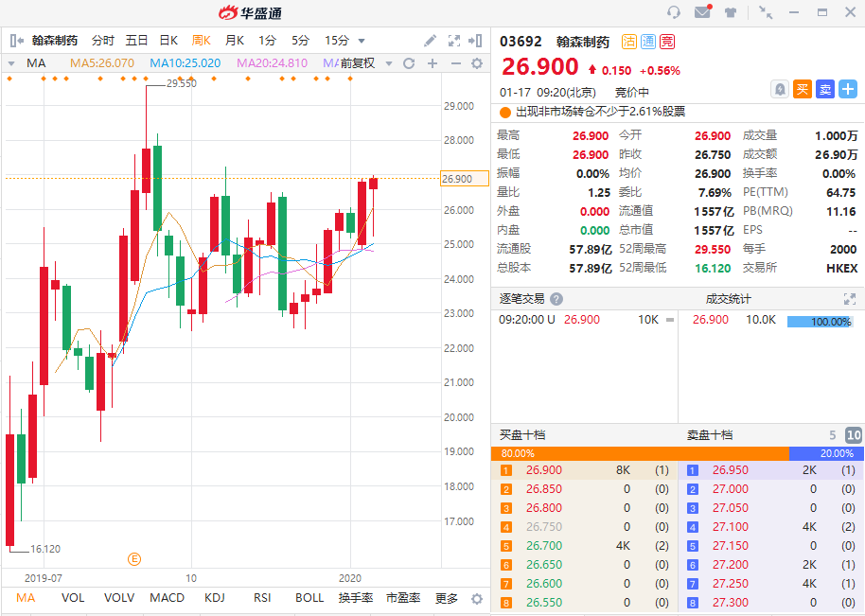Set a price alert bell icon
Viewport: 865px width, 616px height.
pos(780,89)
